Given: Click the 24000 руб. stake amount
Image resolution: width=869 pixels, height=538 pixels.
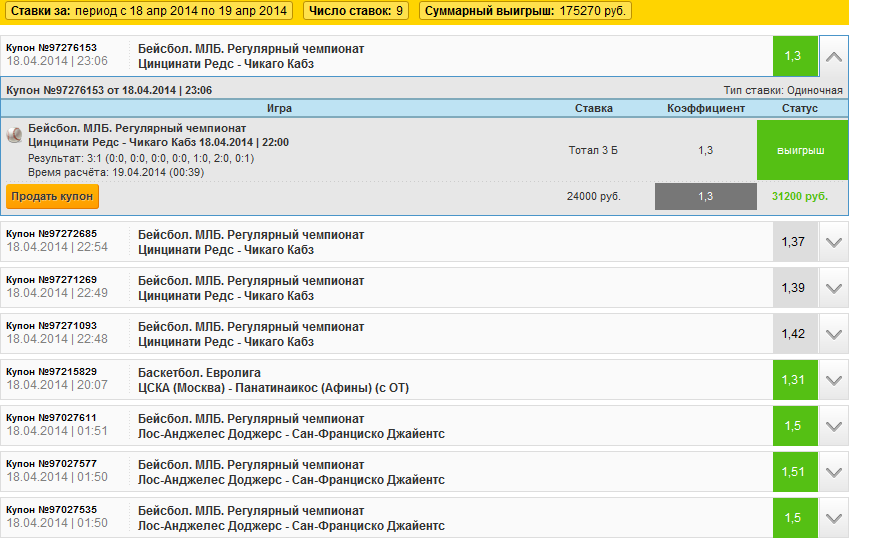Looking at the screenshot, I should [x=594, y=196].
